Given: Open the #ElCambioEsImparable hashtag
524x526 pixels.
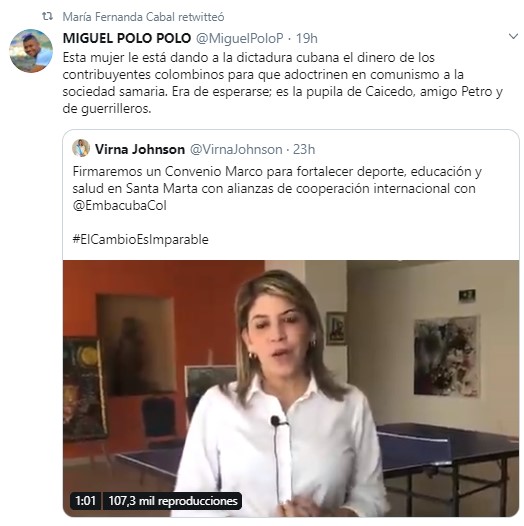Looking at the screenshot, I should click(x=140, y=240).
